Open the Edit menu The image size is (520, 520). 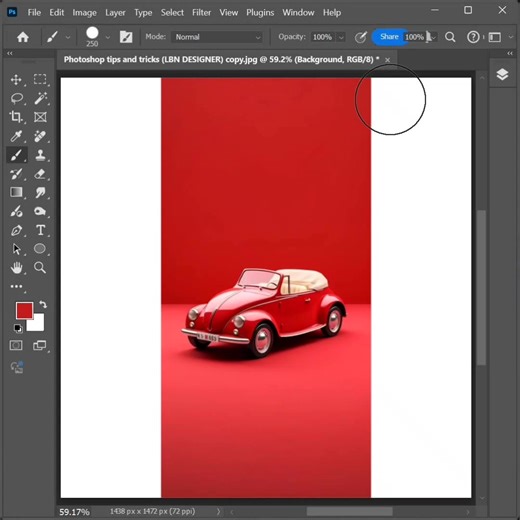click(x=57, y=13)
